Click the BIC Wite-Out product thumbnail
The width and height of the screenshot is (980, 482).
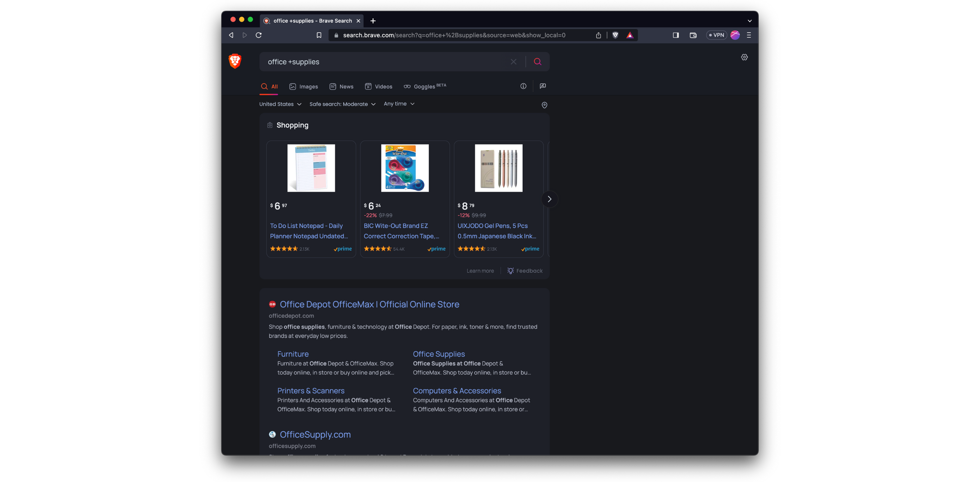[x=404, y=168]
